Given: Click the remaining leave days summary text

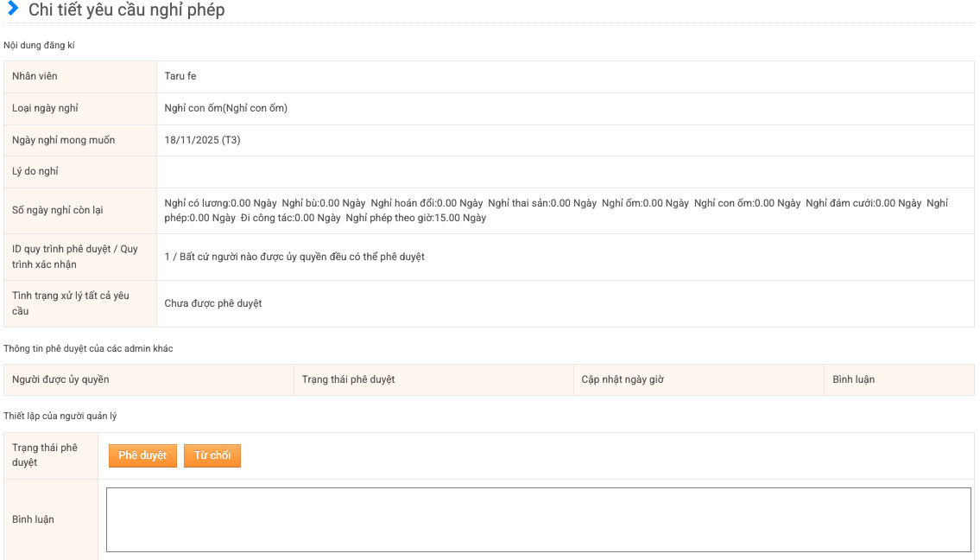Looking at the screenshot, I should (x=555, y=210).
